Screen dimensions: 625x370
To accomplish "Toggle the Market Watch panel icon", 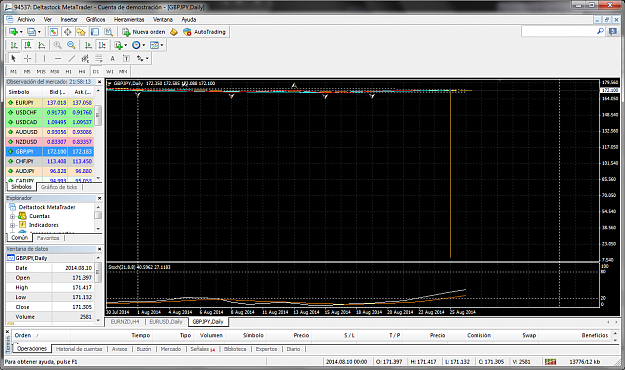I will coord(53,32).
